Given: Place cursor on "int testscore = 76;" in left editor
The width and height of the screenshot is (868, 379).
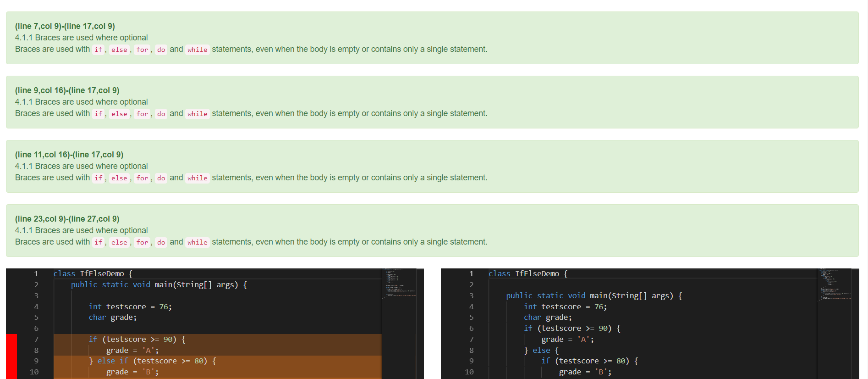Looking at the screenshot, I should [130, 307].
